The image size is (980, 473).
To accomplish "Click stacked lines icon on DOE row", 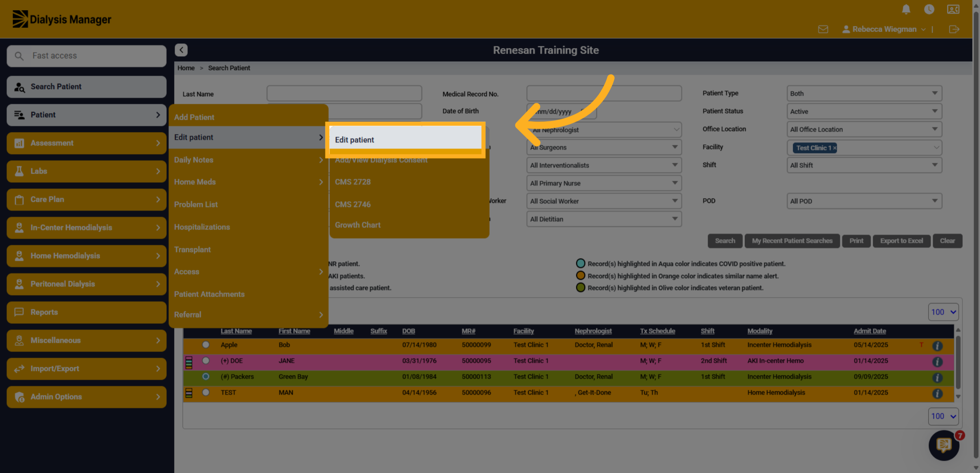I will click(189, 362).
